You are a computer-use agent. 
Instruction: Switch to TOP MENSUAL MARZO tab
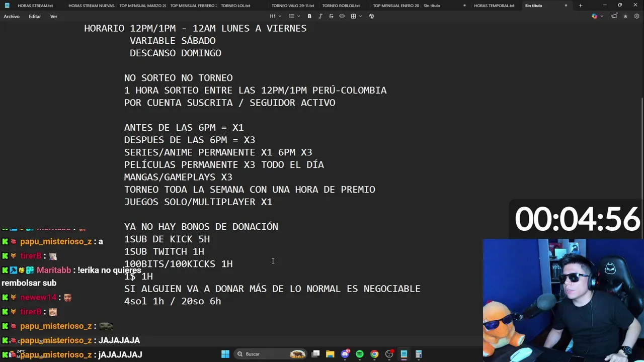pos(142,6)
